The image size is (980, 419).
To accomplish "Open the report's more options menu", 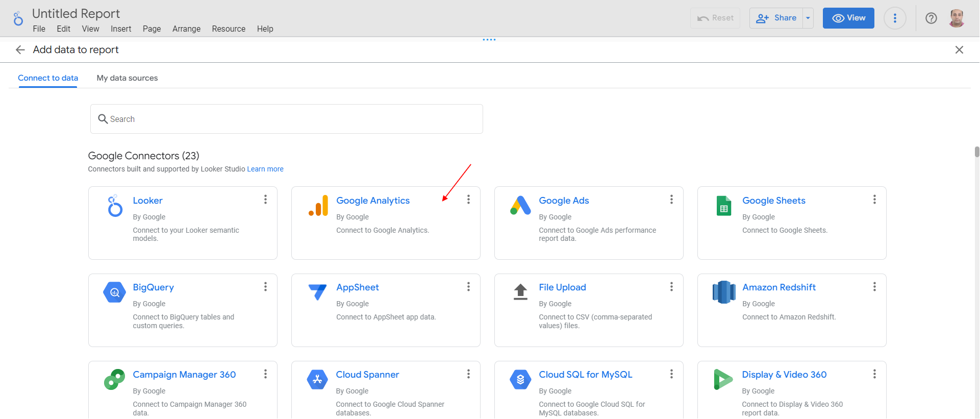I will coord(895,18).
